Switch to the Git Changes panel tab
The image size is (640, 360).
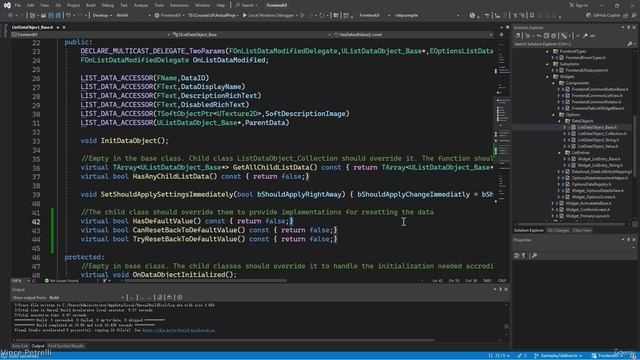tap(558, 231)
